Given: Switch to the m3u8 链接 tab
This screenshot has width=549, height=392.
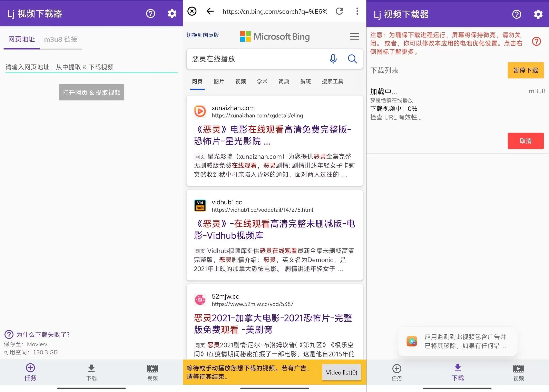Looking at the screenshot, I should [x=61, y=39].
